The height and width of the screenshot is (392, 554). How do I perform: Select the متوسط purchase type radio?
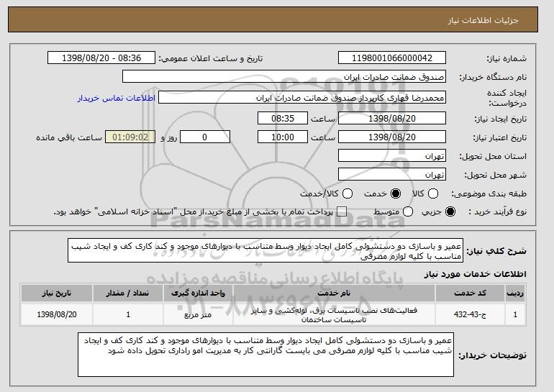click(408, 211)
